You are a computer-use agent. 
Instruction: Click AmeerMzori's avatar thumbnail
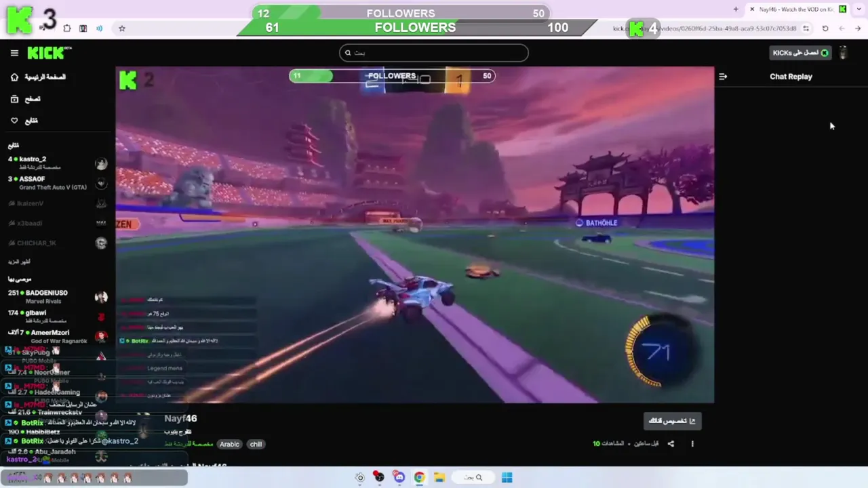point(101,336)
